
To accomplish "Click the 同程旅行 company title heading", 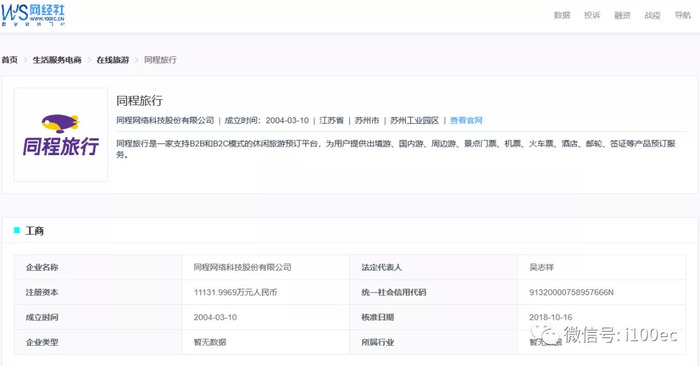I will pos(140,101).
